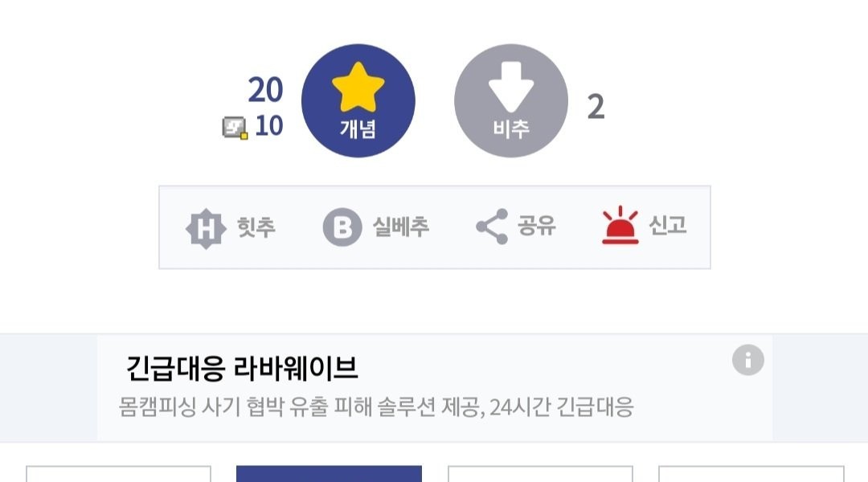The height and width of the screenshot is (482, 868).
Task: Select the blue highlighted tab at bottom
Action: tap(329, 474)
